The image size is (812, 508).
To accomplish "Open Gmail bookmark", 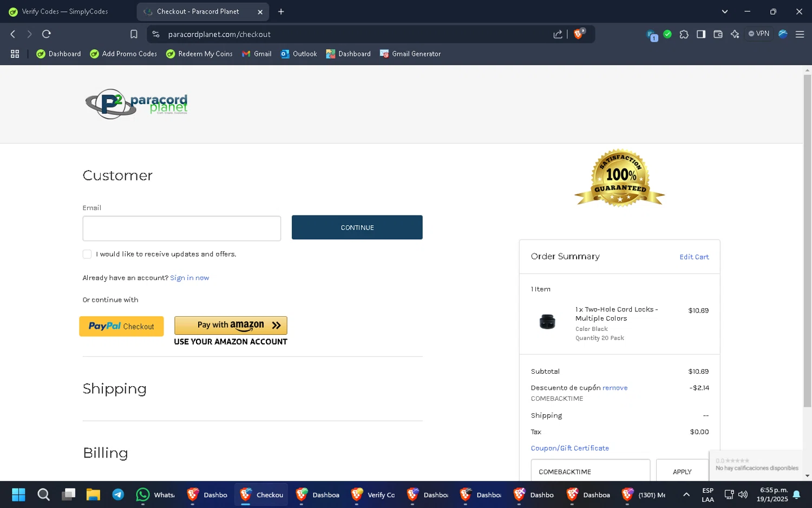I will pos(257,54).
